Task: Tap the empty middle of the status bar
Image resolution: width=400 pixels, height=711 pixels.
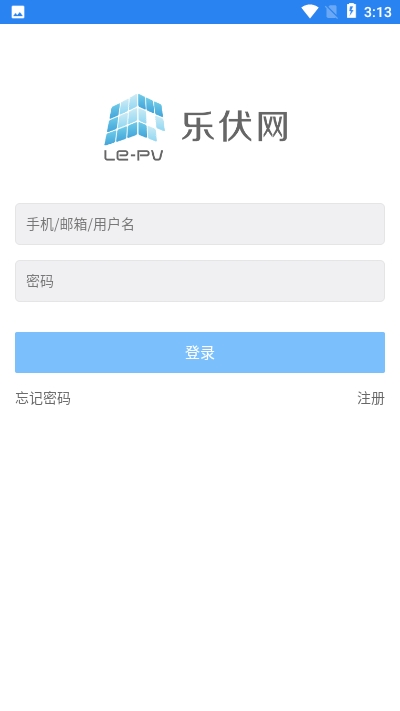Action: coord(163,12)
